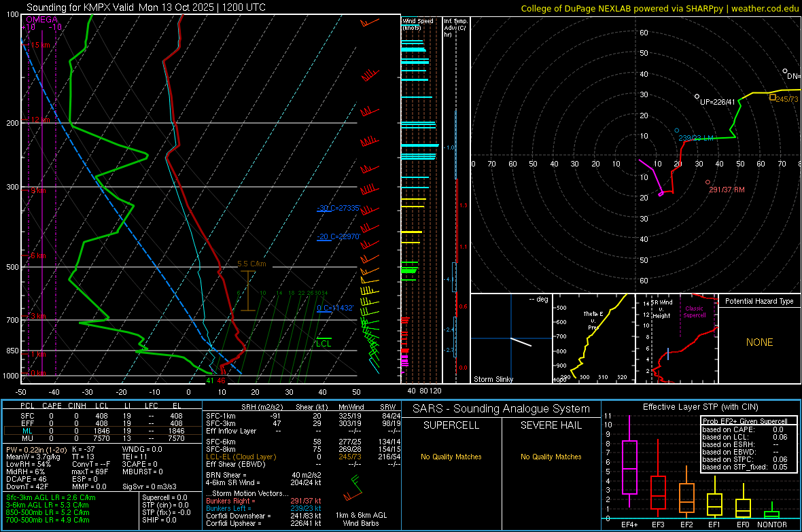
Task: Click the 'K = -37' index value
Action: coord(84,449)
